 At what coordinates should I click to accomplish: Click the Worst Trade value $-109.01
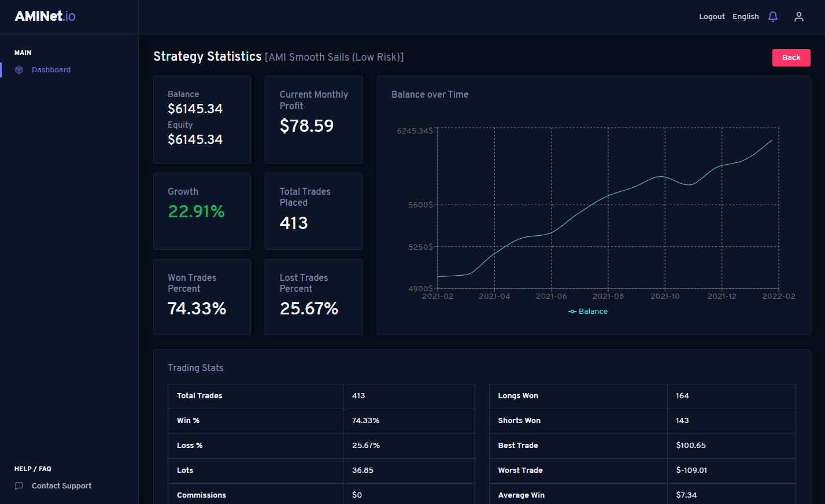click(691, 470)
